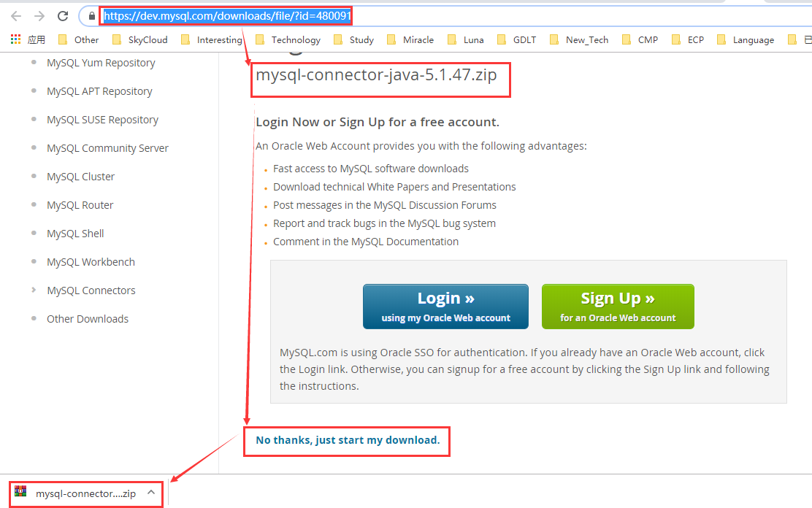The width and height of the screenshot is (812, 508).
Task: Click the zip archive icon in download bar
Action: coord(20,491)
